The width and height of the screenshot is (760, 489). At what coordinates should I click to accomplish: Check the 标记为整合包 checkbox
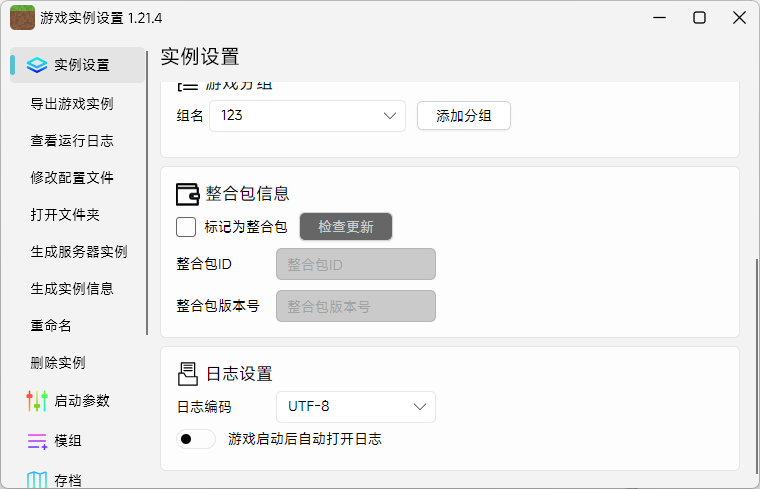tap(186, 227)
